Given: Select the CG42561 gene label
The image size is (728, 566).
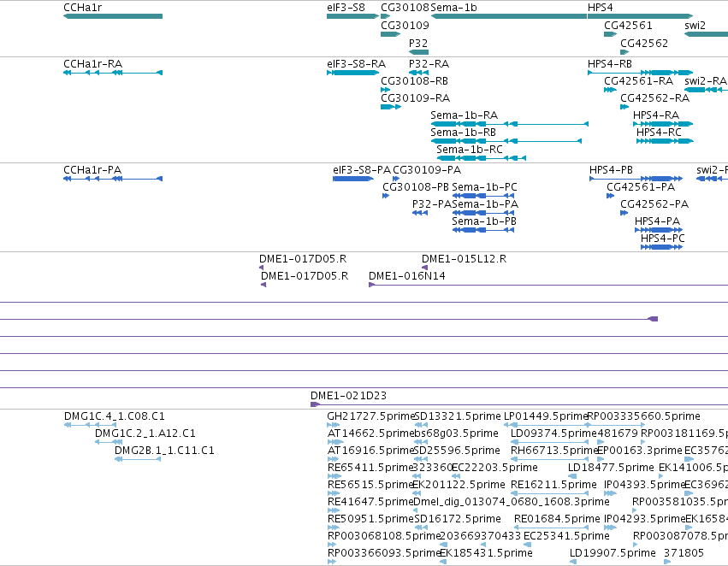Looking at the screenshot, I should coord(628,26).
